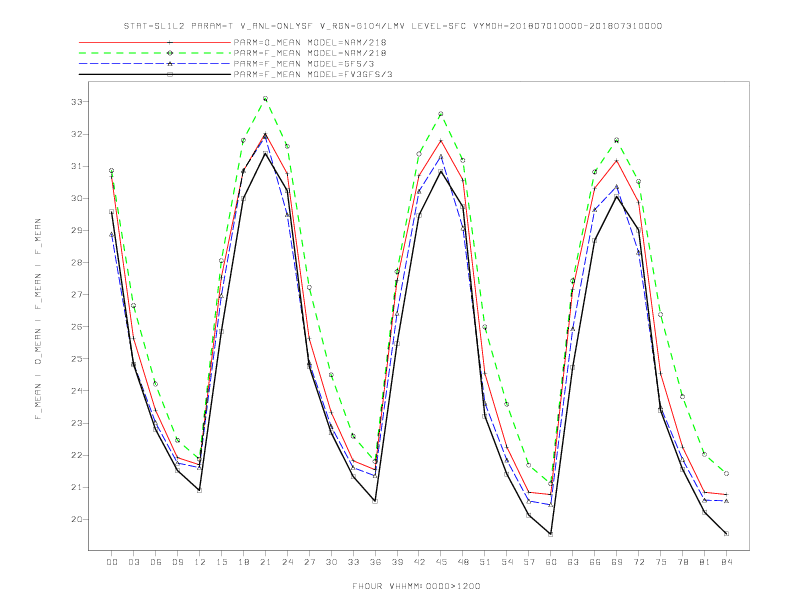Viewport: 792px width, 612px height.
Task: Click x-axis forecast hour label 45
Action: point(441,562)
